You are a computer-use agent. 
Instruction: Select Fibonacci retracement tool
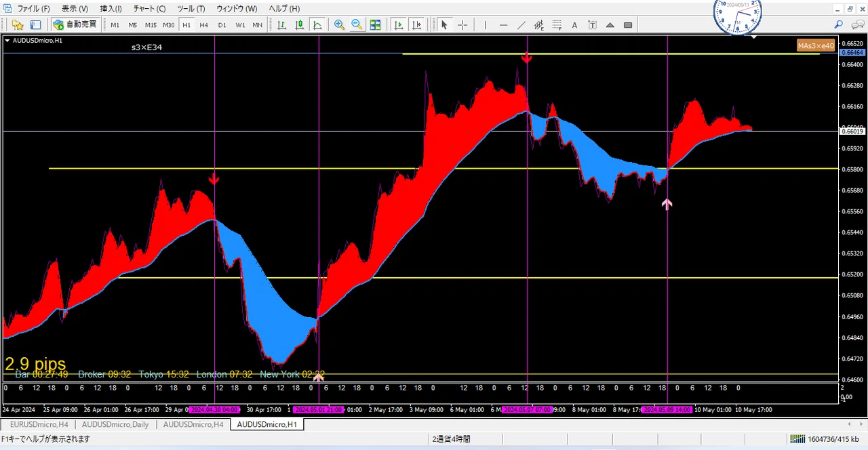557,24
